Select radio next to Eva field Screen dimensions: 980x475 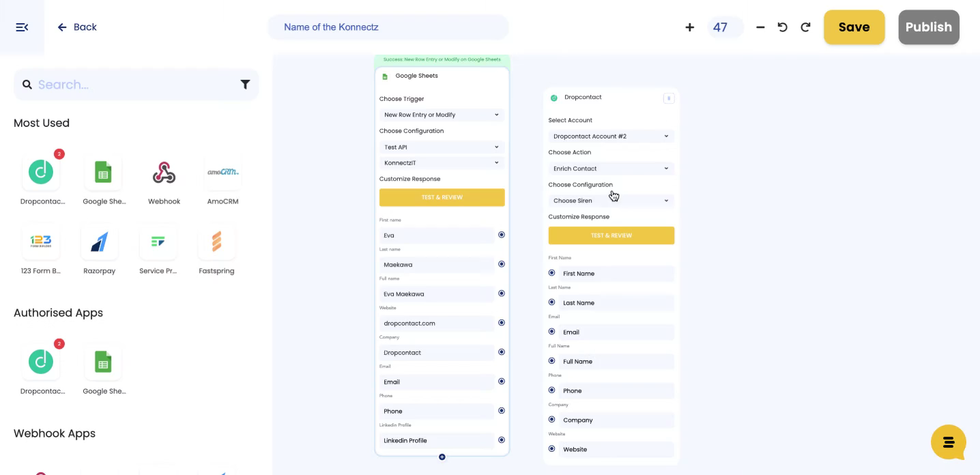[x=502, y=235]
